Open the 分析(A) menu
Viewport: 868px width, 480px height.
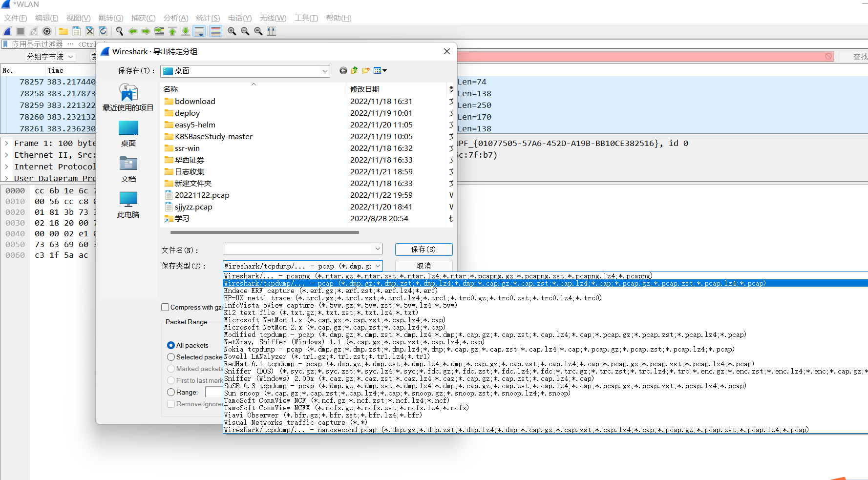175,18
